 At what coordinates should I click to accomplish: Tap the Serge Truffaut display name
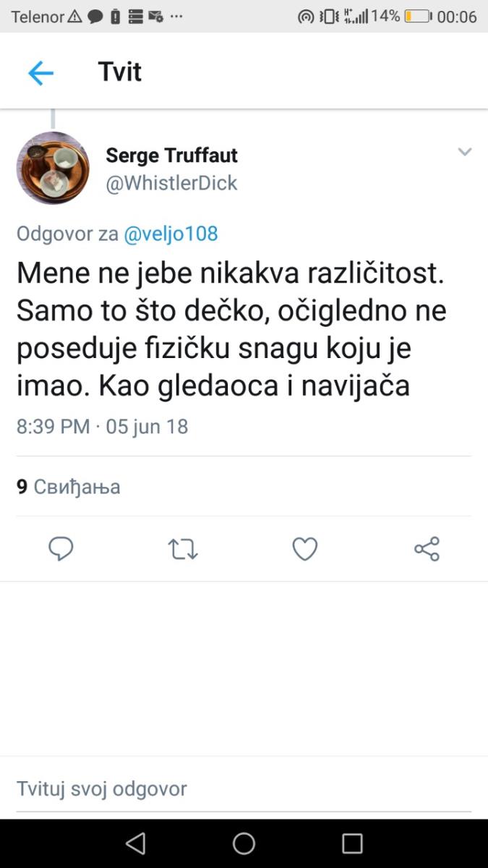pos(171,155)
